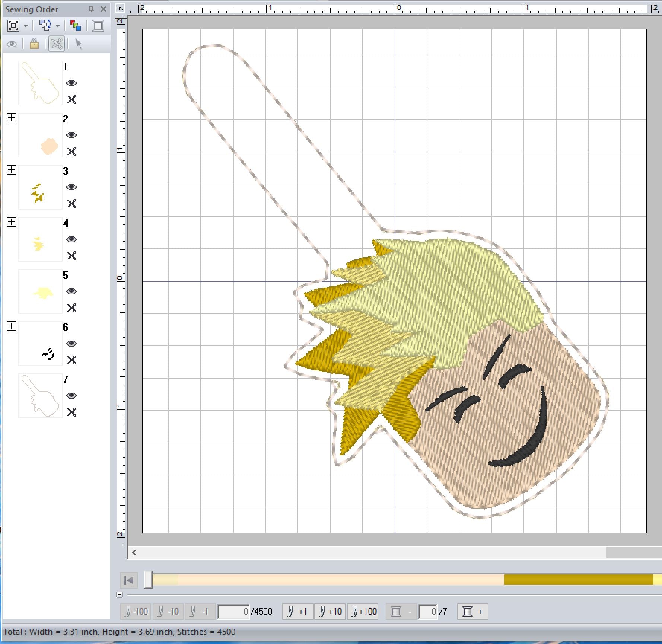This screenshot has width=662, height=644.
Task: Open the dropdown arrow beside the zoom-to-fit icon
Action: (x=26, y=26)
